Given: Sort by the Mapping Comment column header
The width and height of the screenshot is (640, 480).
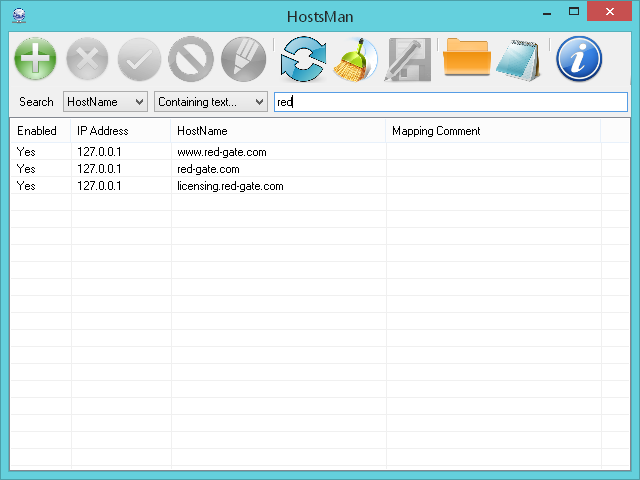Looking at the screenshot, I should 493,131.
